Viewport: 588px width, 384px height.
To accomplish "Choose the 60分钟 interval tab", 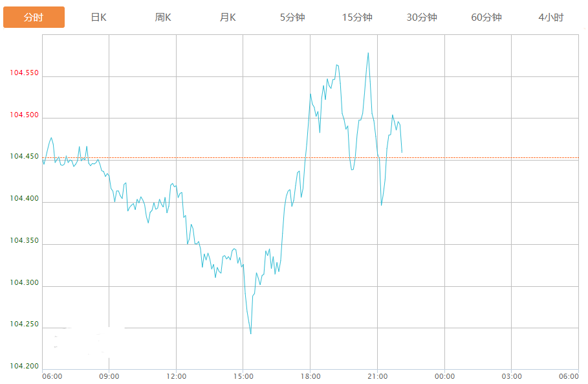I will pos(486,17).
